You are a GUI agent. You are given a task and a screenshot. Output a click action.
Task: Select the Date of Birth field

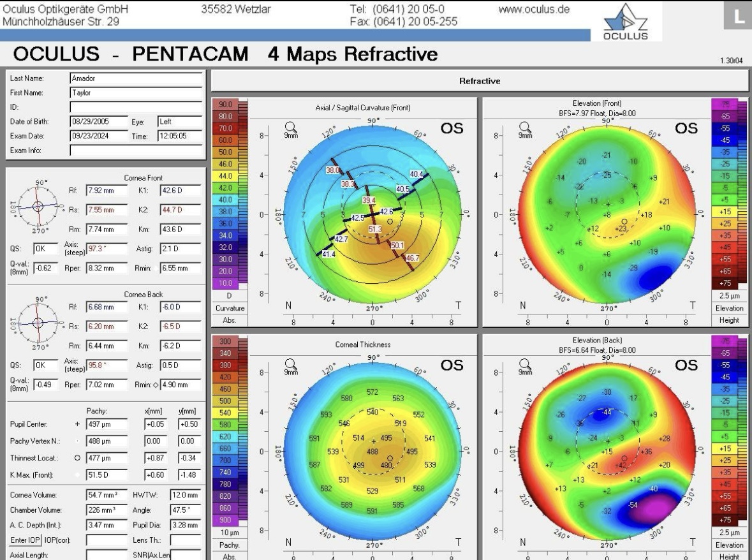99,122
